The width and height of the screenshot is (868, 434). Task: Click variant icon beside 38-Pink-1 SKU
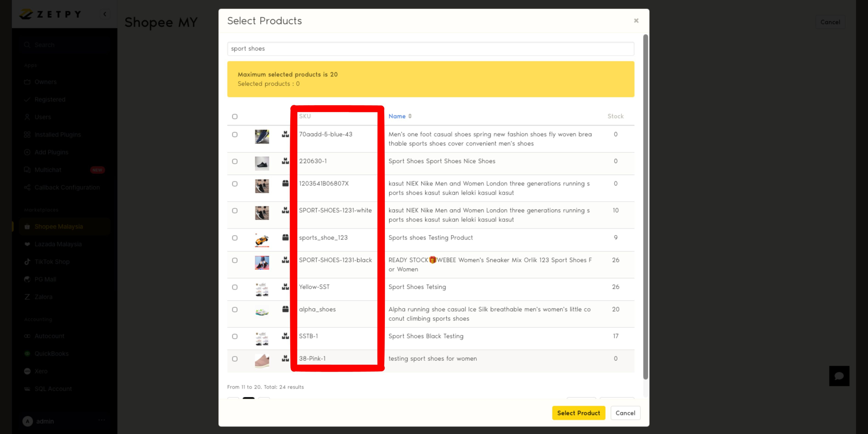(285, 358)
